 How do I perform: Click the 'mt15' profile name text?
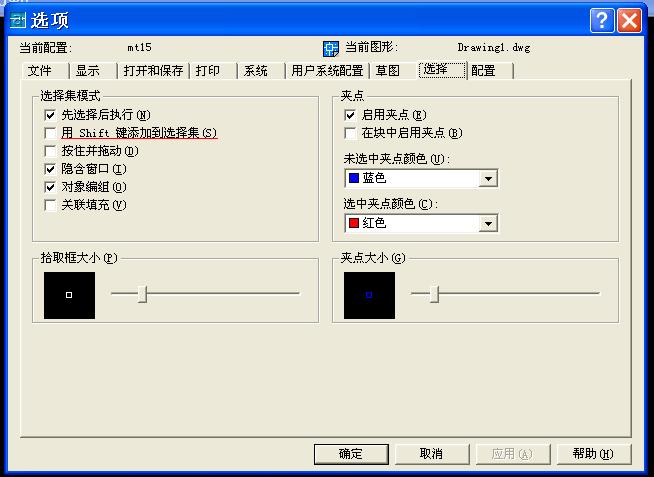(x=139, y=47)
